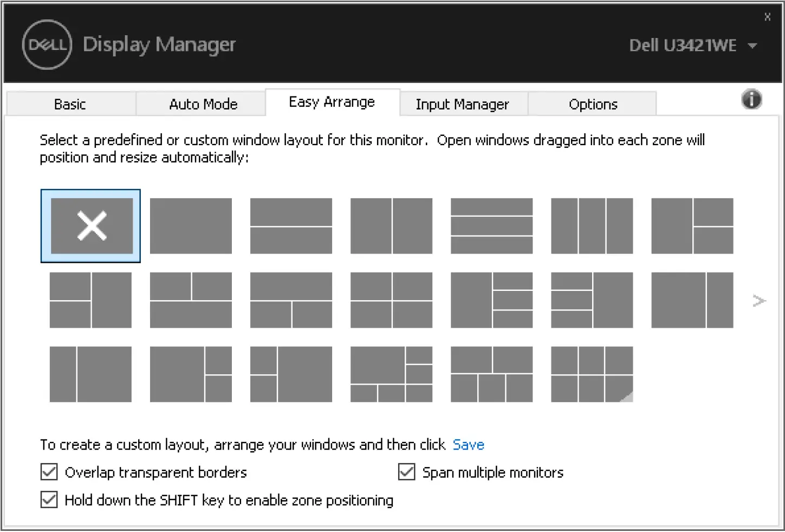Select the layout with small bottom-right zone
This screenshot has width=785, height=532.
[191, 374]
